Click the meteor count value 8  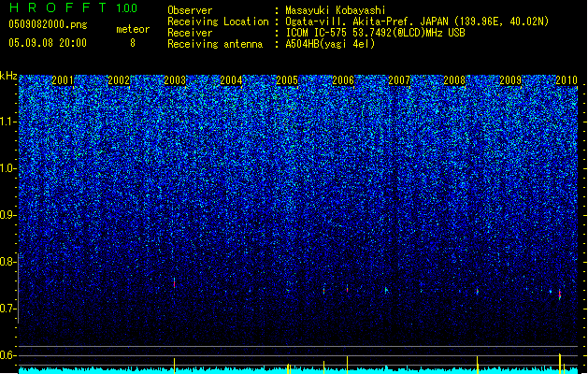tap(133, 43)
